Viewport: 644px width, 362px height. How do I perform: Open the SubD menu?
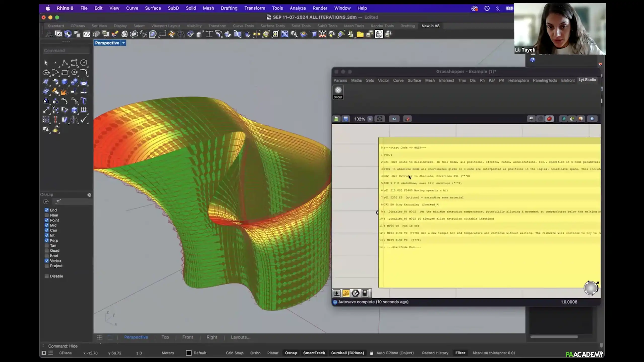[173, 8]
